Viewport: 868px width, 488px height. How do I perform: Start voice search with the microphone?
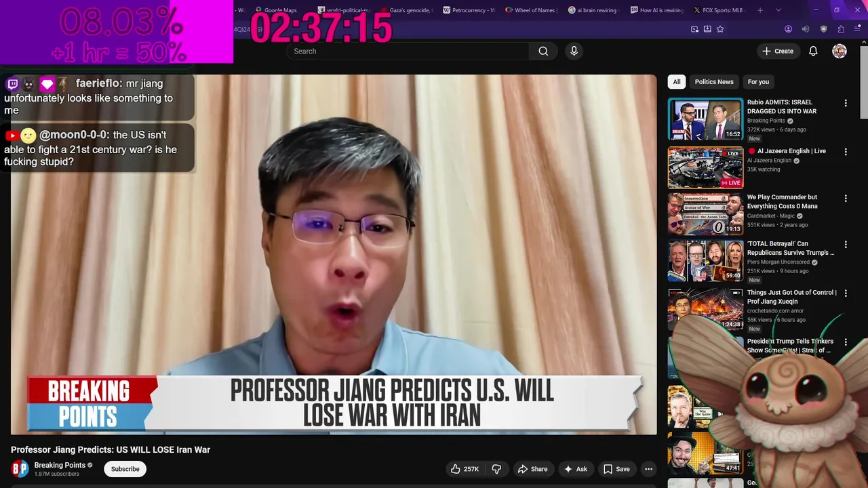click(x=574, y=51)
